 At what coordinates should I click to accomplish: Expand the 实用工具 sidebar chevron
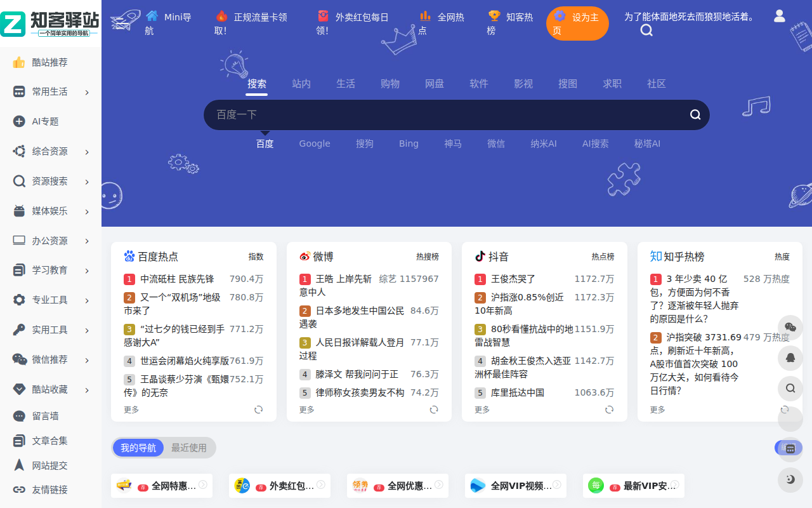(87, 330)
